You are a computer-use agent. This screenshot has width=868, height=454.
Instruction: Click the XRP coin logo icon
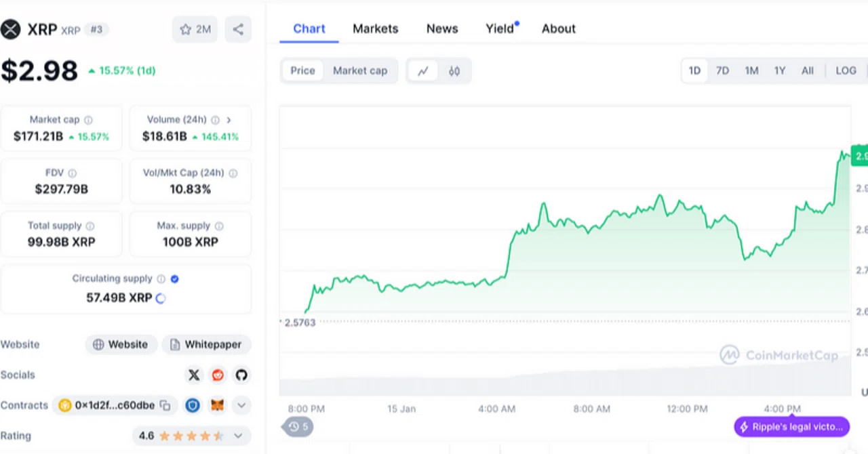[9, 30]
